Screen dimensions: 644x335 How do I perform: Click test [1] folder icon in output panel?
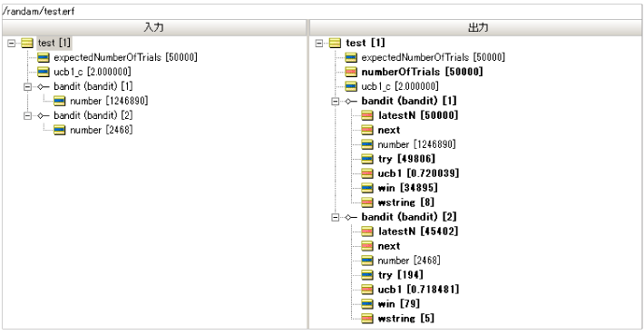point(335,43)
